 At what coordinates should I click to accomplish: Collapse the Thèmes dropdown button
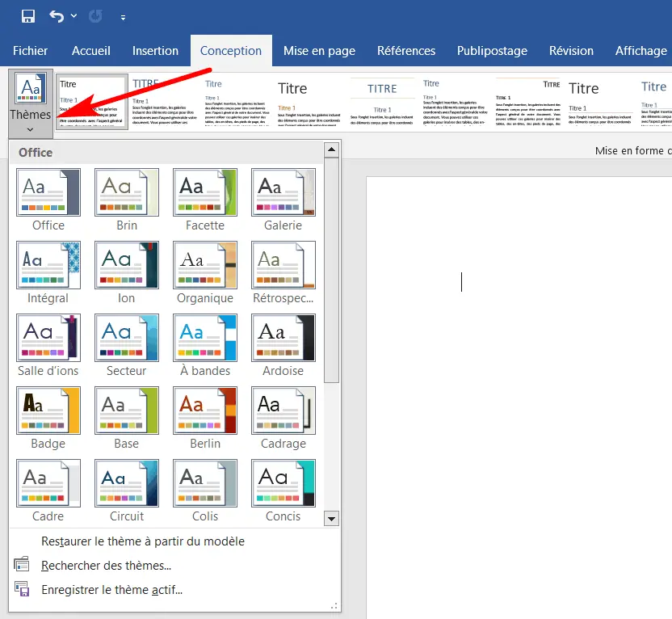pos(31,103)
